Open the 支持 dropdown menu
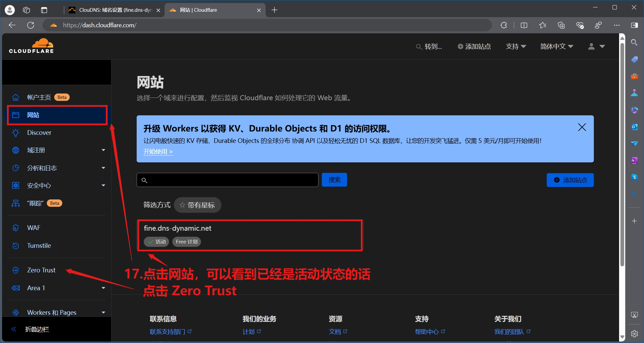Image resolution: width=644 pixels, height=343 pixels. tap(516, 46)
